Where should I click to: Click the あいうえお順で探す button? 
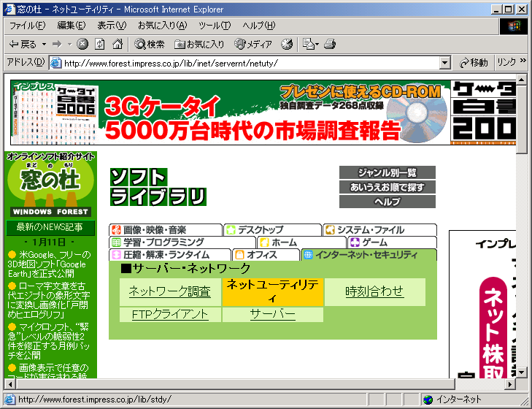click(x=387, y=187)
